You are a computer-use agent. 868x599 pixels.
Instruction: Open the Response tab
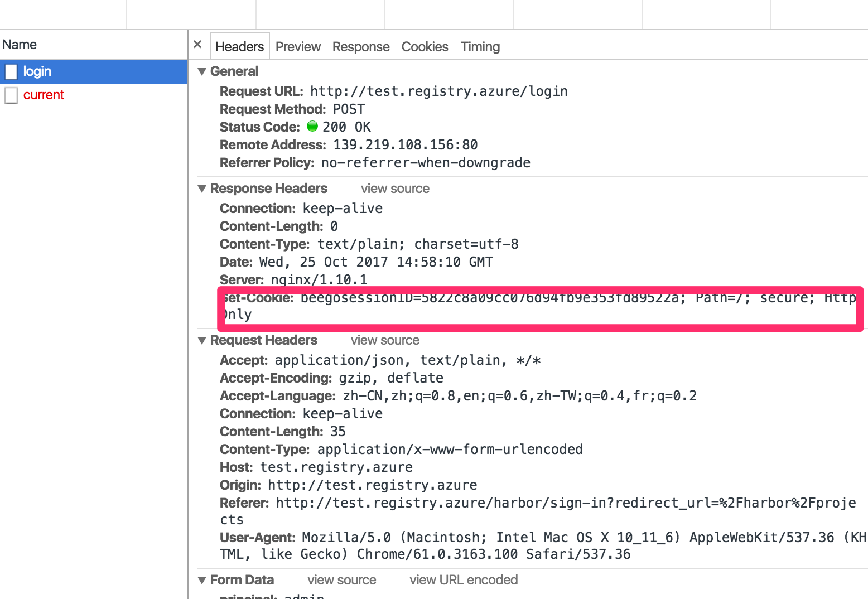tap(361, 47)
